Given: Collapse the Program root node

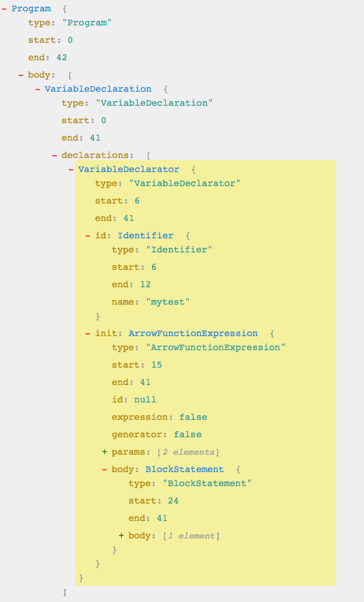Looking at the screenshot, I should tap(4, 9).
